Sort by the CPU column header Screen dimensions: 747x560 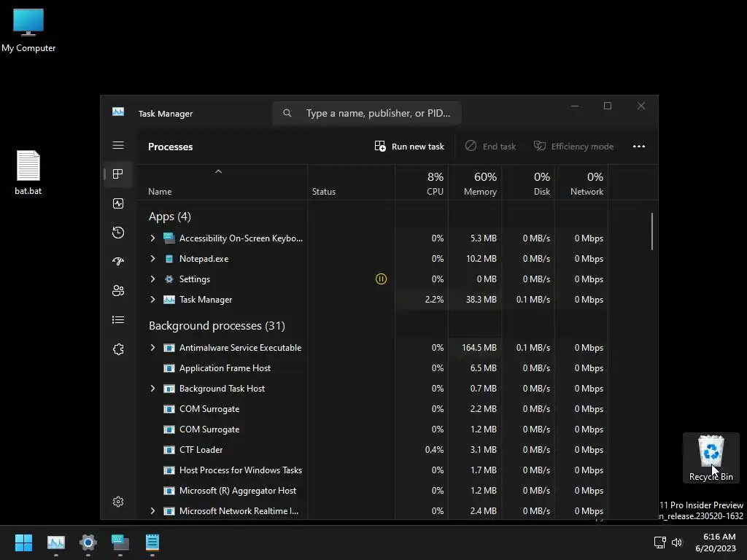[422, 183]
